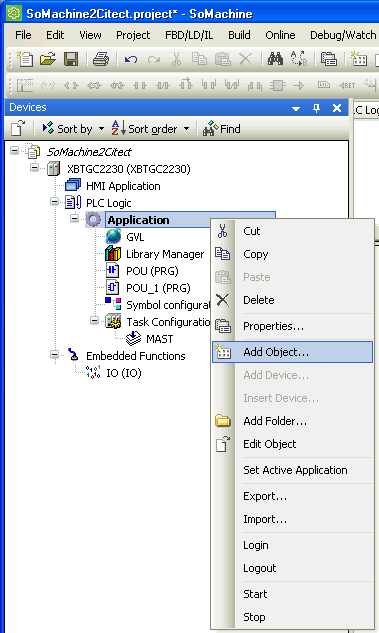
Task: Click the Open Project folder icon
Action: click(x=48, y=59)
